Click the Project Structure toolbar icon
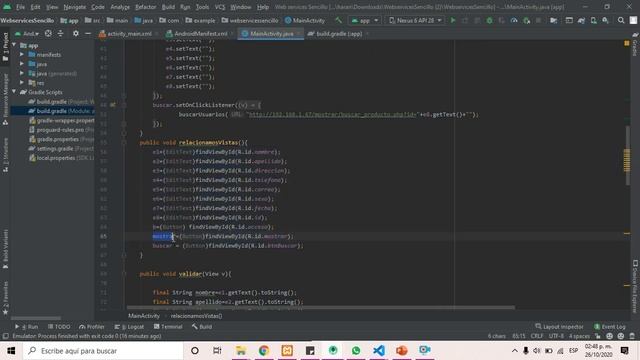 [x=553, y=20]
